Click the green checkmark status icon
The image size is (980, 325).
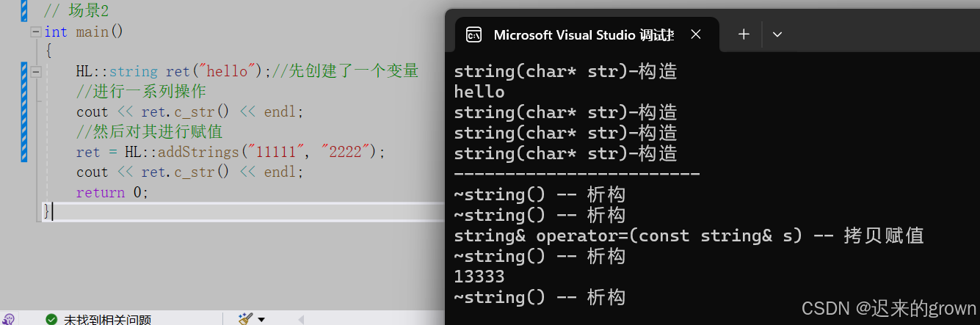click(51, 320)
